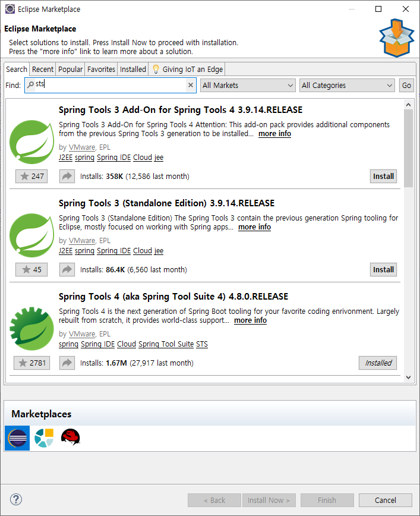The height and width of the screenshot is (516, 420).
Task: Click title Spring Tools 4 (aka Spring Tool Suite 4)
Action: tap(173, 297)
